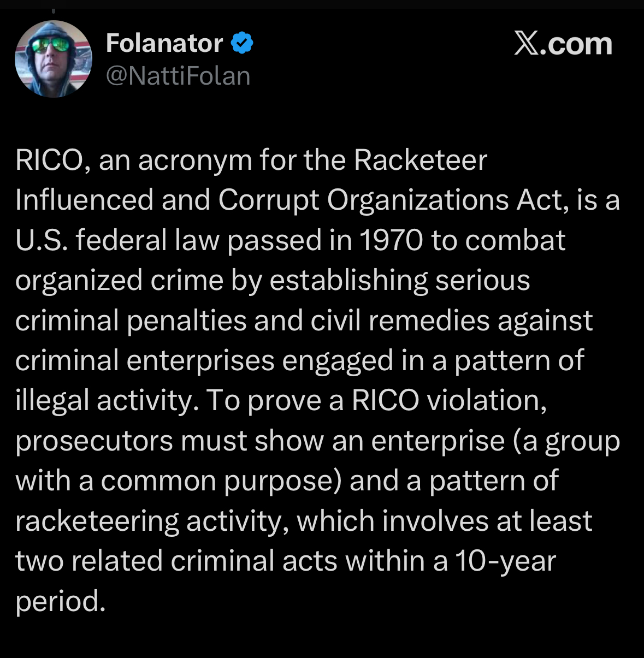Open Folanator's profile picture
The image size is (644, 658).
54,59
